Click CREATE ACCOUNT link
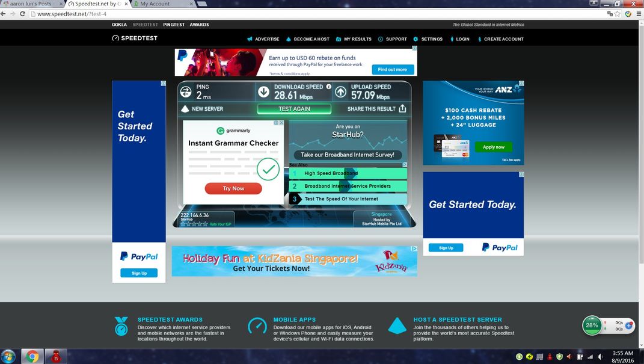 tap(503, 39)
